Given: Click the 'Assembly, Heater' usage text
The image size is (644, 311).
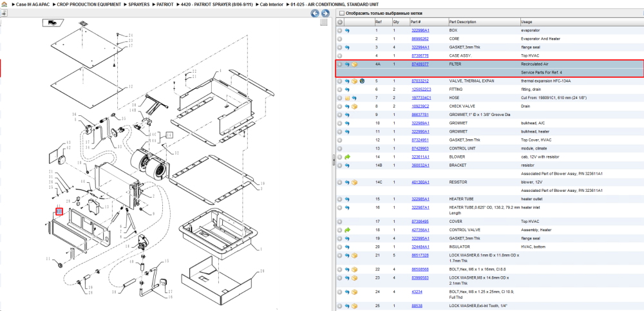Looking at the screenshot, I should tap(536, 230).
